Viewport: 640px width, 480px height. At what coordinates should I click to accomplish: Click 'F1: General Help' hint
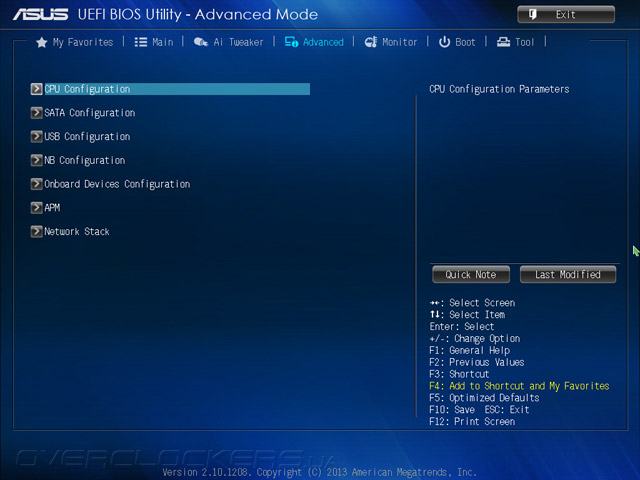[x=469, y=351]
